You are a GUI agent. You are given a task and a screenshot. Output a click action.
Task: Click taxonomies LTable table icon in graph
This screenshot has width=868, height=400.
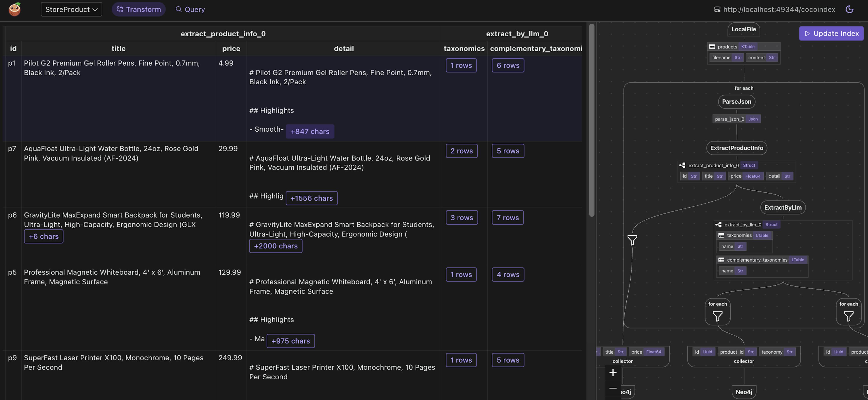[722, 236]
